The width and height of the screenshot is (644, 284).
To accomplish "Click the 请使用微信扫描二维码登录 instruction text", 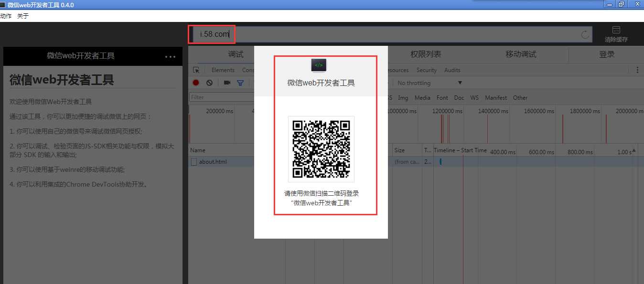I will 322,193.
